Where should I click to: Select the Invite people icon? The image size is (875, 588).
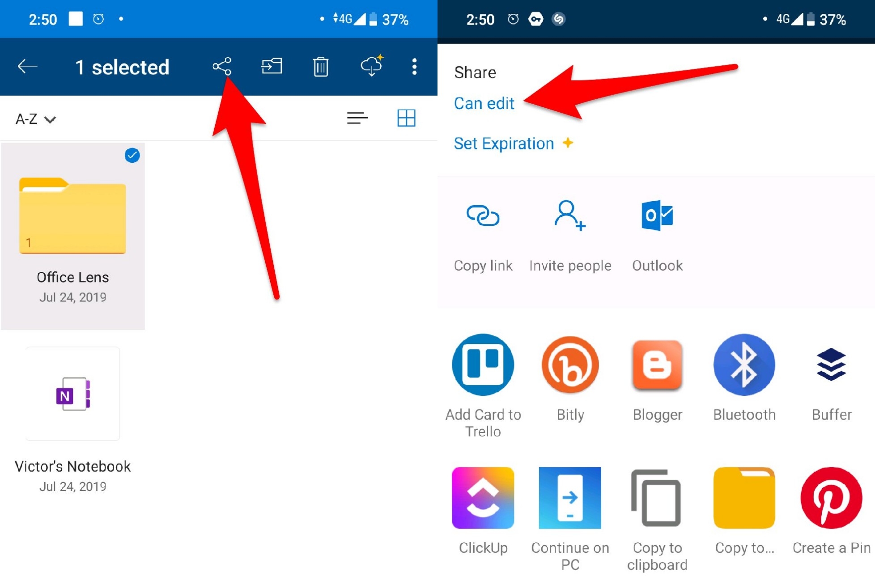point(569,213)
